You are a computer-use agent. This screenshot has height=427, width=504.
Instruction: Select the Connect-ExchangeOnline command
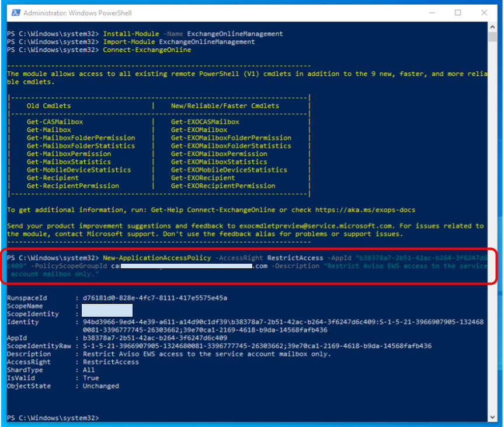coord(147,50)
